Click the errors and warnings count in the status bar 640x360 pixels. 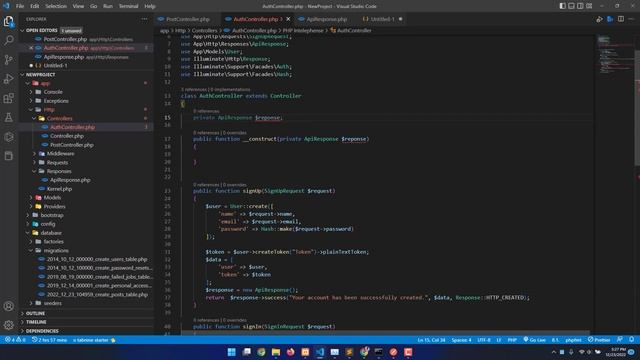[15, 340]
